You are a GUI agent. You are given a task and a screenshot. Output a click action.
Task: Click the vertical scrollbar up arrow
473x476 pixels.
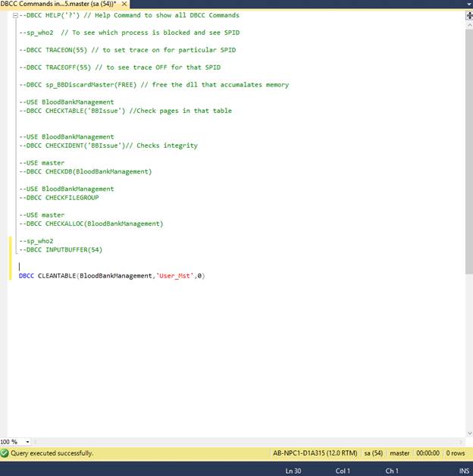[x=469, y=25]
